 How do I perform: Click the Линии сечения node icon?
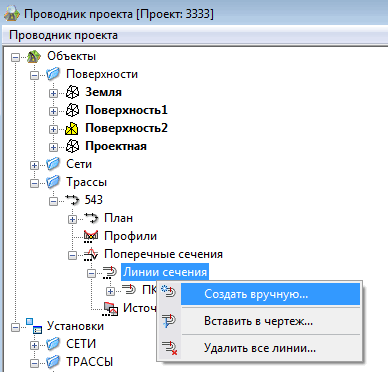point(110,272)
